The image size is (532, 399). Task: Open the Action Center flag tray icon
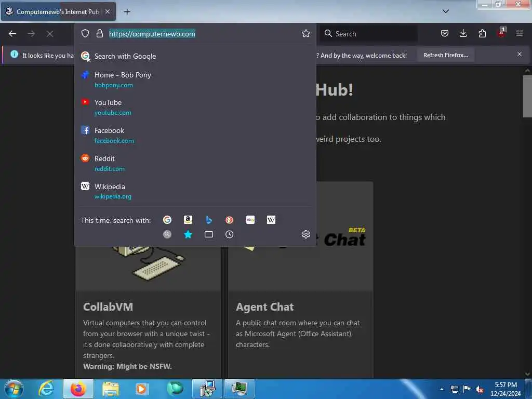pos(467,389)
